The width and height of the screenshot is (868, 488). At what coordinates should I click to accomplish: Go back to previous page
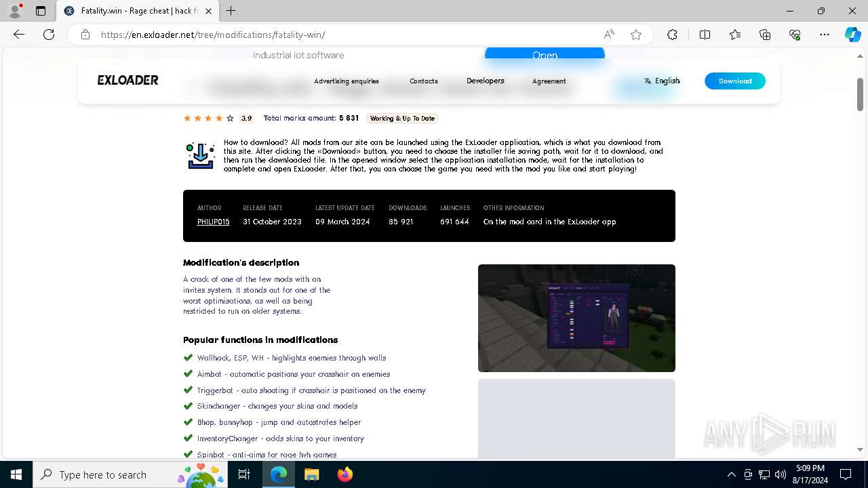tap(19, 35)
